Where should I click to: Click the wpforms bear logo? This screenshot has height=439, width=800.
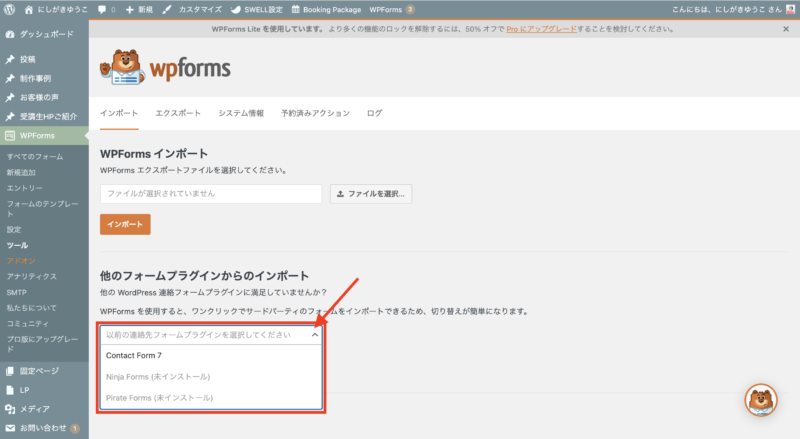pyautogui.click(x=165, y=67)
